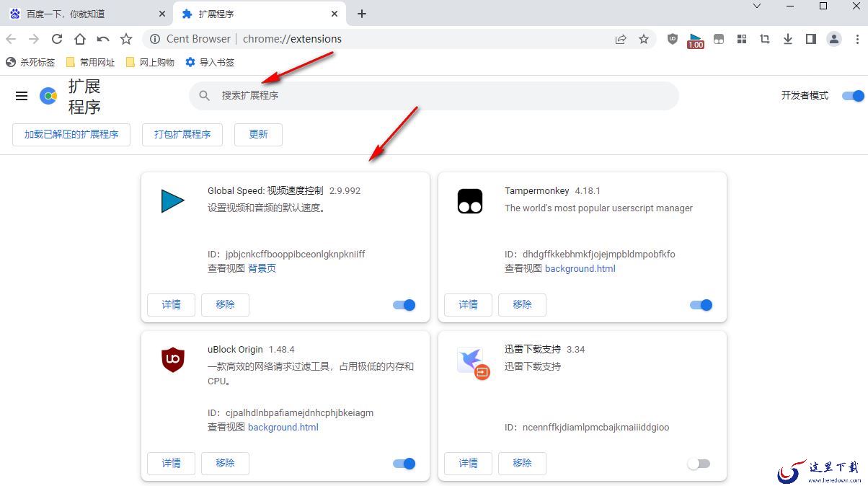The image size is (868, 486).
Task: Disable the Tampermonkey extension toggle
Action: point(701,305)
